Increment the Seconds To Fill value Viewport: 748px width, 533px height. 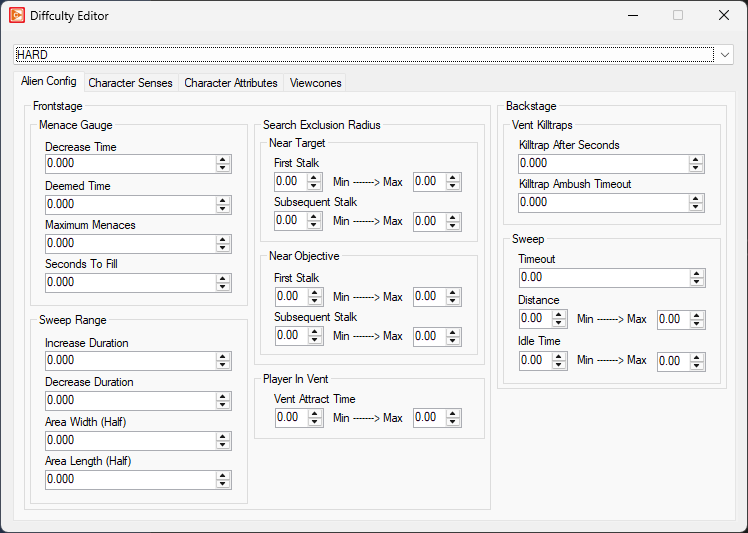point(223,278)
